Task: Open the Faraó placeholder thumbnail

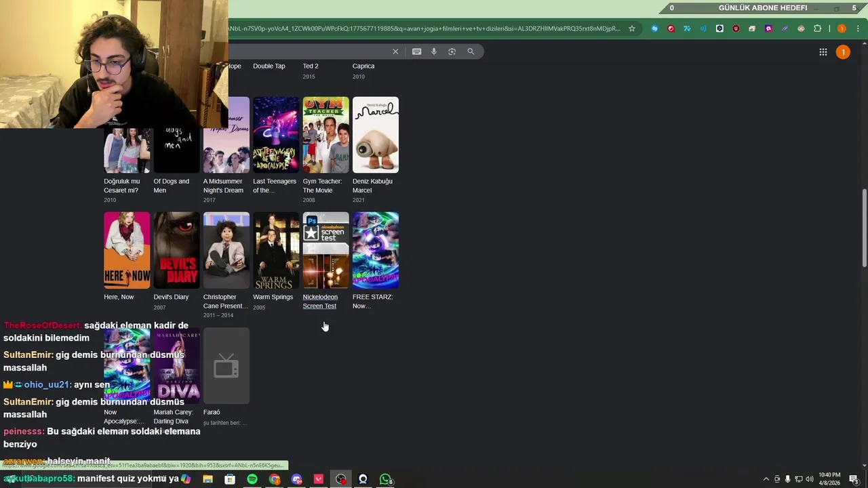Action: click(226, 366)
